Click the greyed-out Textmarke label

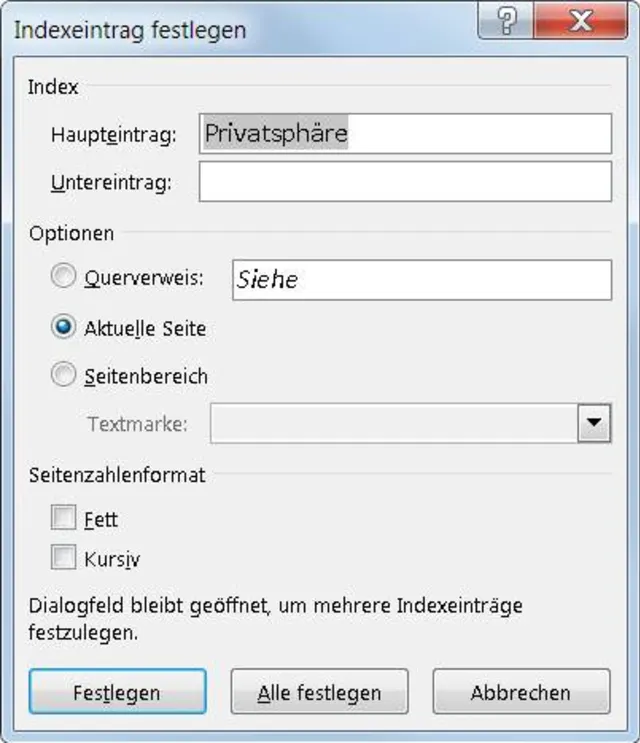pyautogui.click(x=137, y=424)
